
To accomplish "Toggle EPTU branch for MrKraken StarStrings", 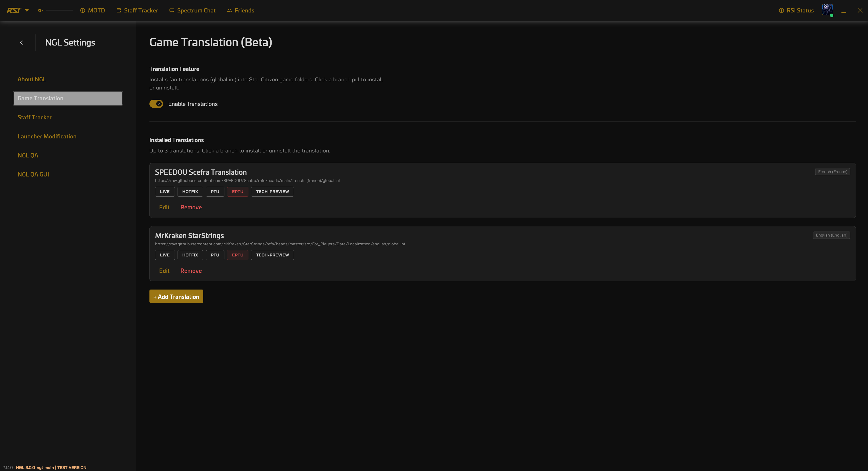I will coord(238,255).
